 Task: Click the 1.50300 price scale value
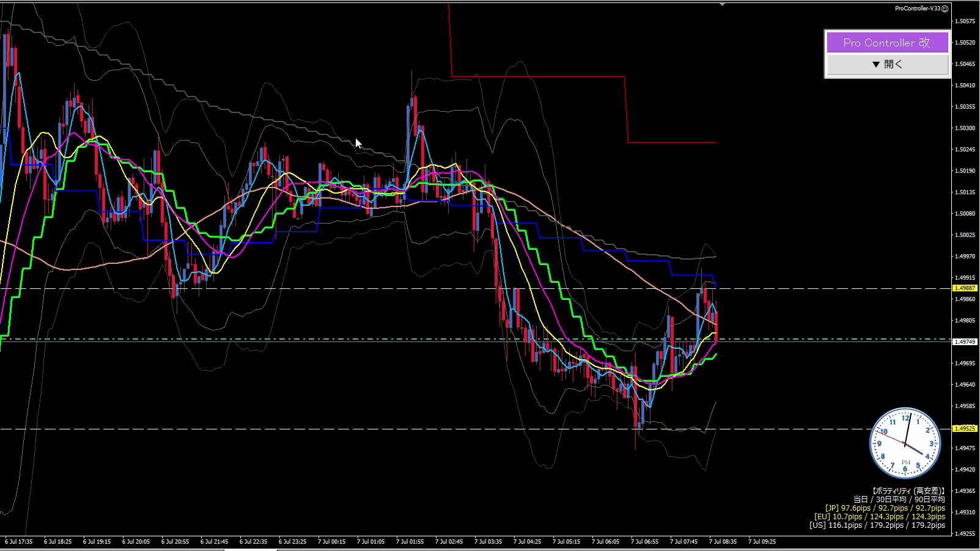(965, 128)
